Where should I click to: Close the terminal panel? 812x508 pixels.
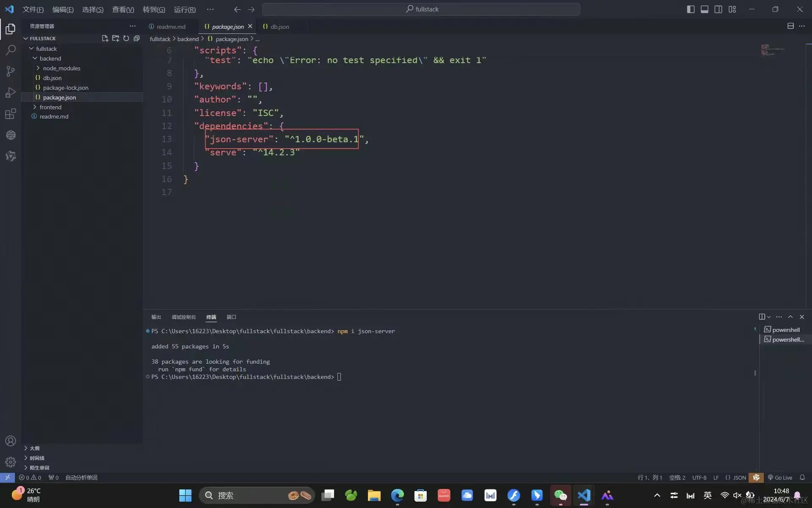click(801, 317)
